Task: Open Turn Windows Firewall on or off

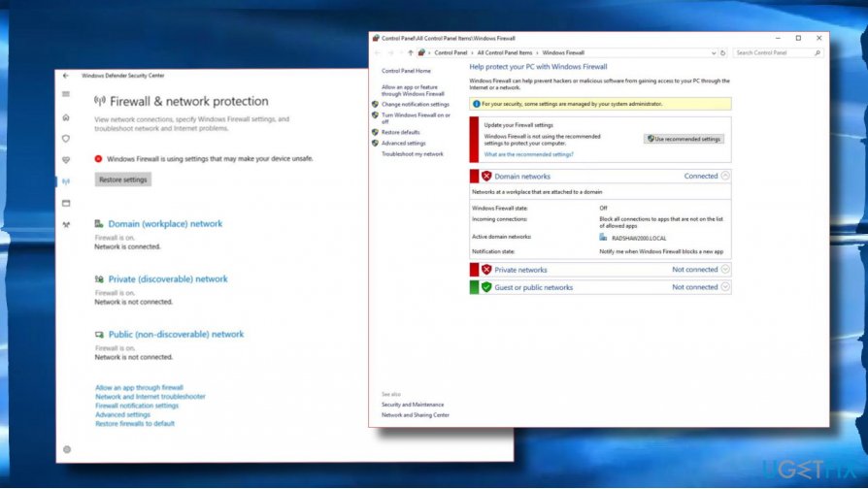Action: coord(416,118)
